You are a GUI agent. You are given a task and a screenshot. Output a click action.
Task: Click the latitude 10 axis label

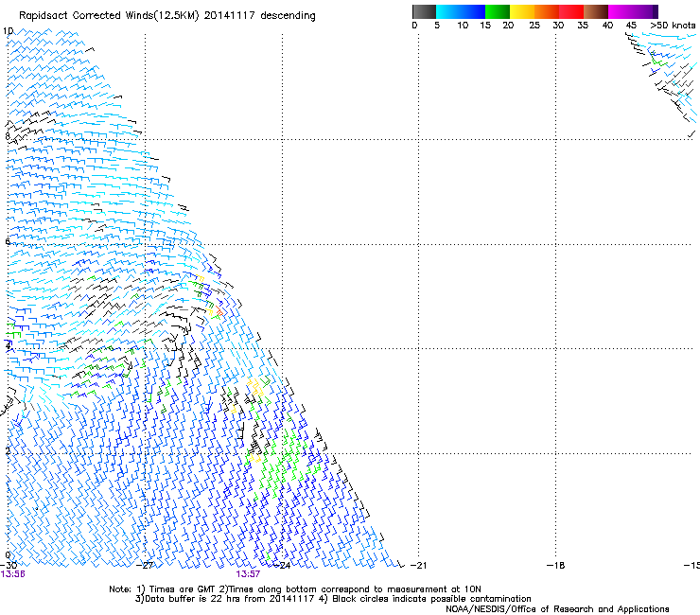coord(8,31)
